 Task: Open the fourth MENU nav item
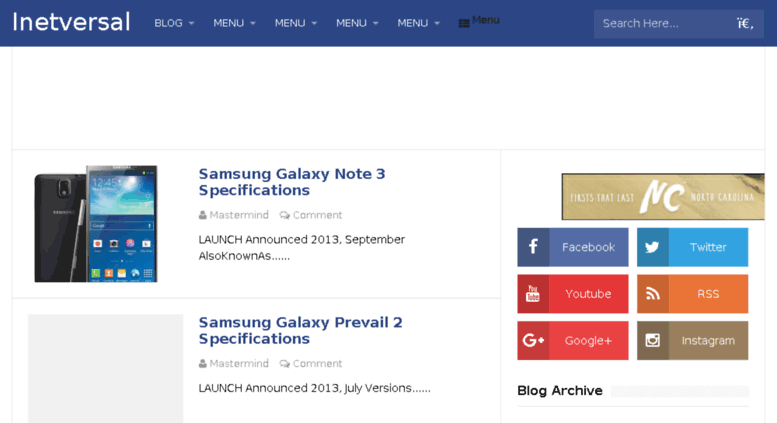click(x=412, y=23)
